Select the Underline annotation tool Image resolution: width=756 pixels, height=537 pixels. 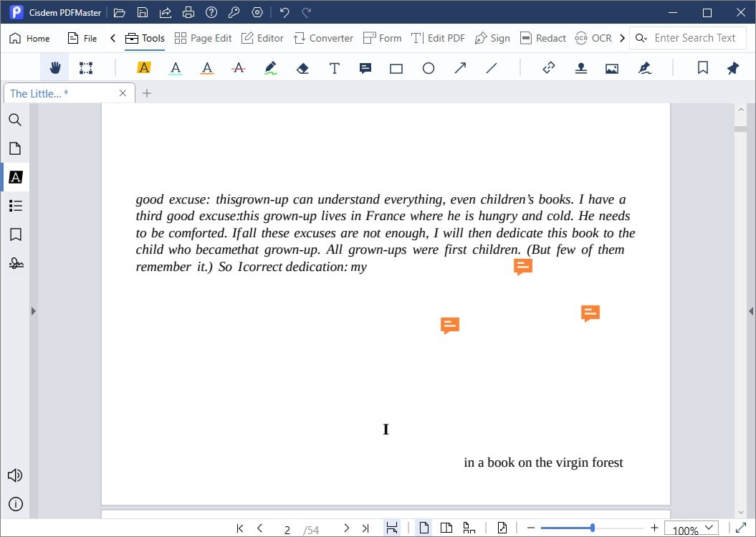[x=176, y=68]
